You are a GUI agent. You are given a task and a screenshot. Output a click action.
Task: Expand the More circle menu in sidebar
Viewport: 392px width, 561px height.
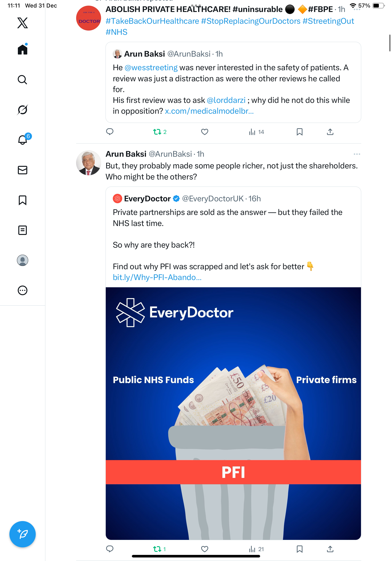pos(23,290)
